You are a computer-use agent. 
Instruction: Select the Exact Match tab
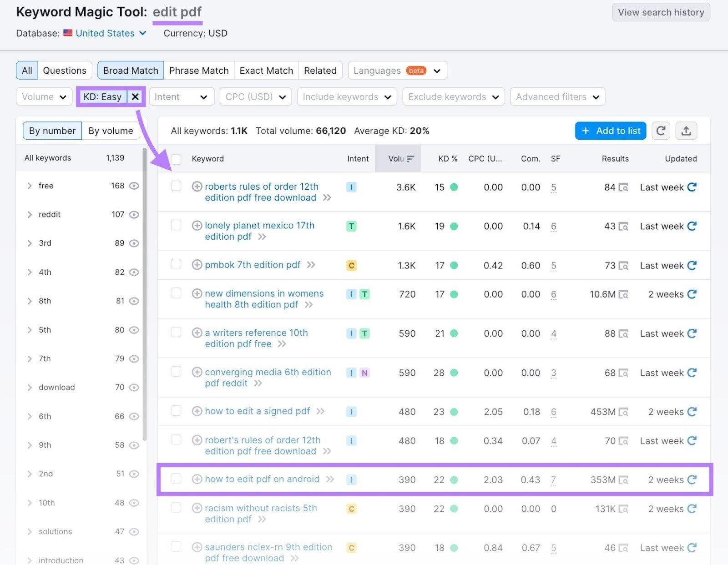click(x=266, y=70)
